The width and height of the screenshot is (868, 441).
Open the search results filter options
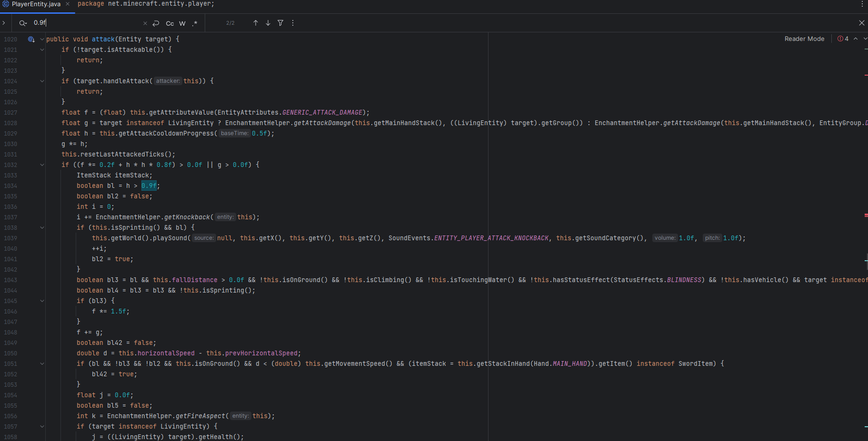(280, 23)
